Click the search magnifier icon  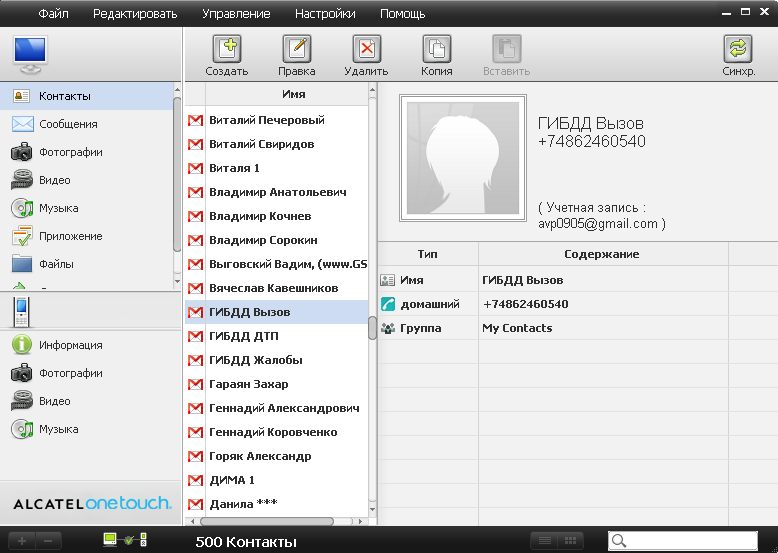[x=619, y=541]
